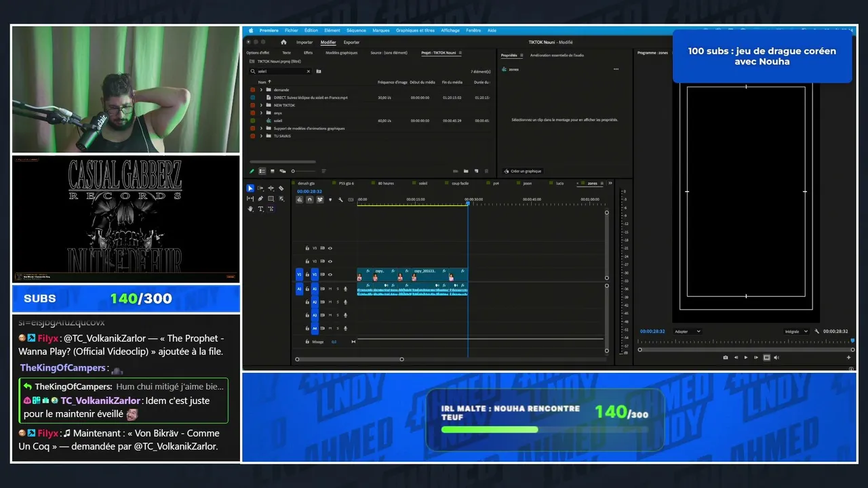Select the Hand tool

tap(250, 209)
